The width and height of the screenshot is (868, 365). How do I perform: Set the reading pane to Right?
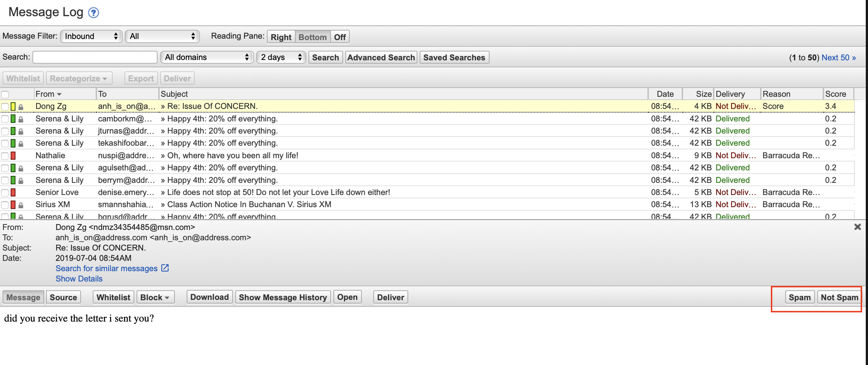coord(281,37)
